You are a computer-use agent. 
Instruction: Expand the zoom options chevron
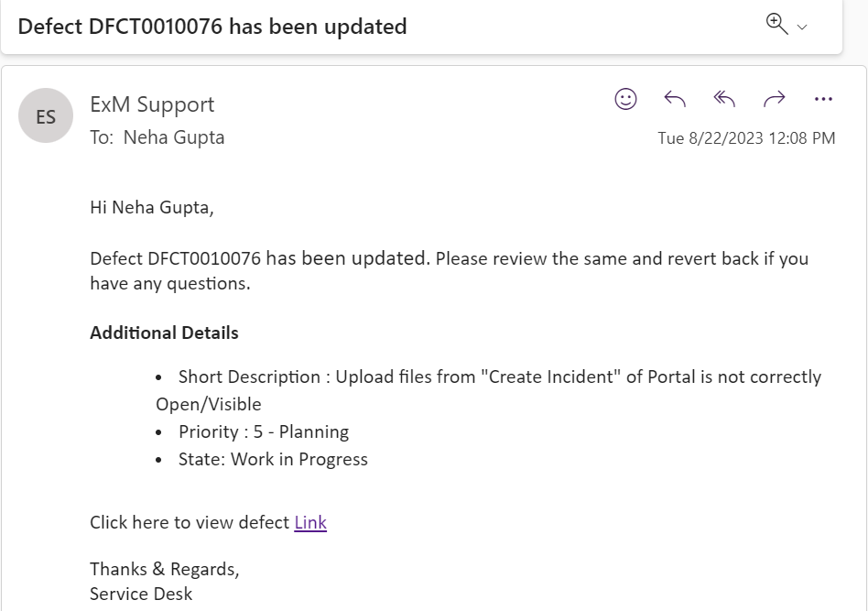click(x=802, y=27)
